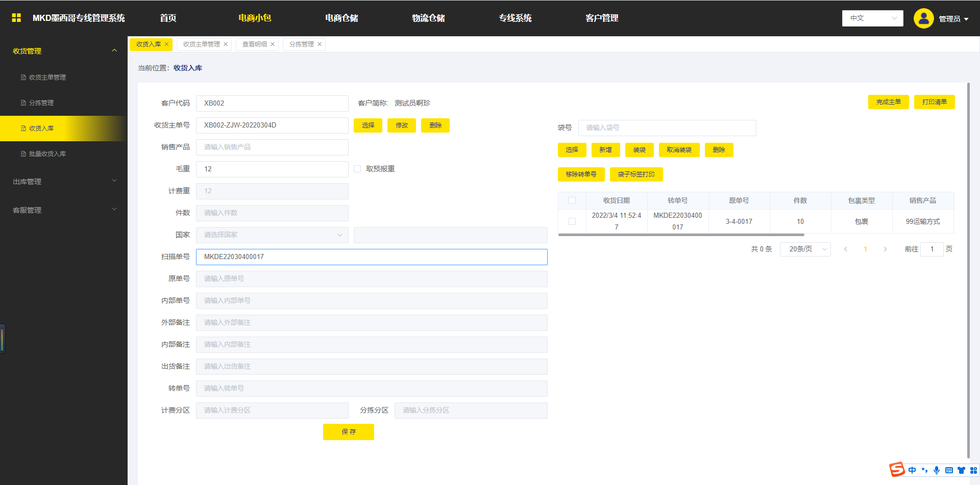Expand the 出库管理 sidebar section
980x485 pixels.
(64, 182)
